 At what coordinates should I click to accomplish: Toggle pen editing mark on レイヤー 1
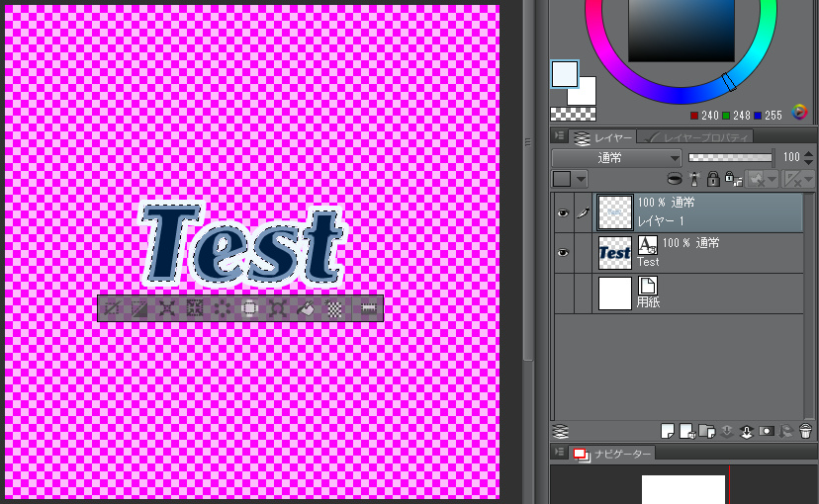pos(583,212)
